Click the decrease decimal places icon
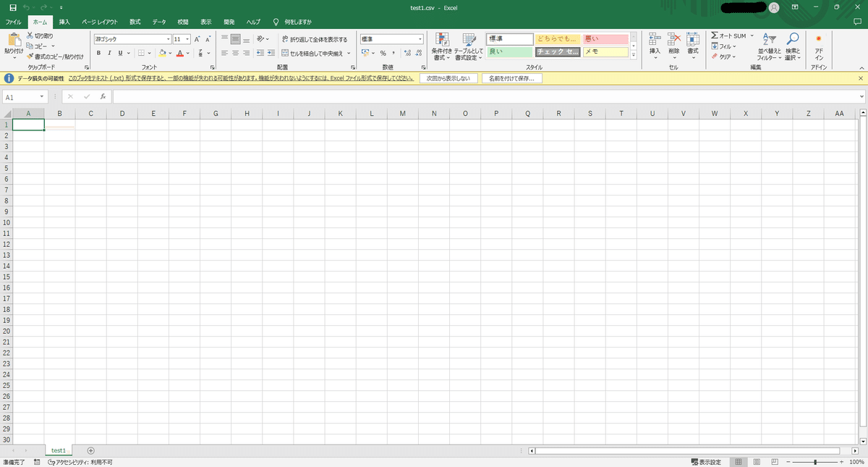 click(418, 53)
